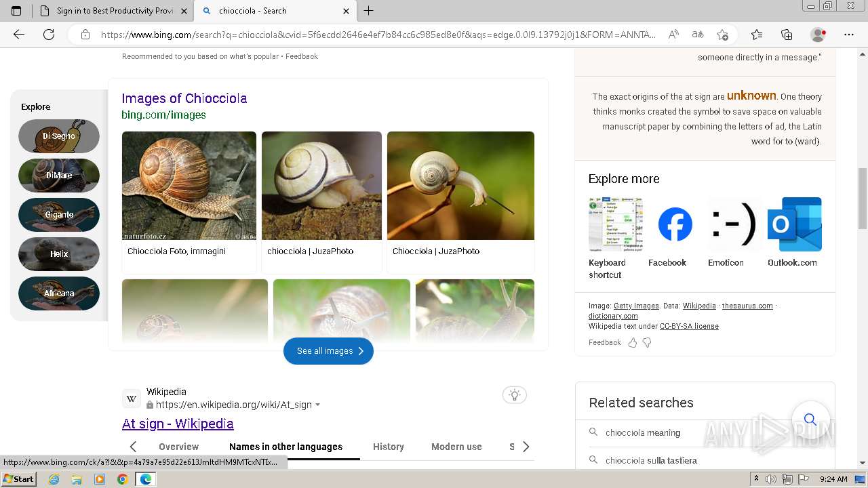Open thesaurus.com source link
Screen dimensions: 868x488
[747, 306]
